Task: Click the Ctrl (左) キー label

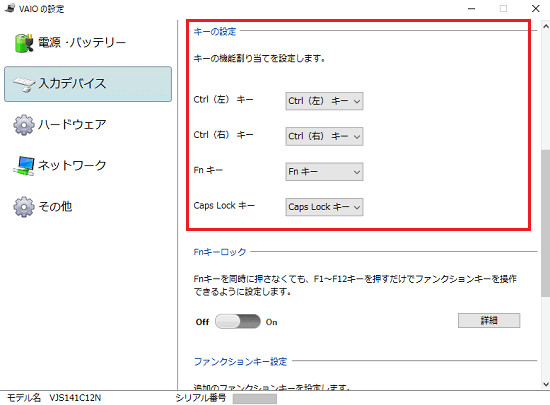Action: 223,100
